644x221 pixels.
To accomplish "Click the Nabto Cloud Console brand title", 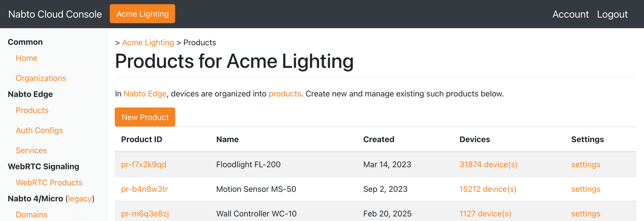I will pyautogui.click(x=55, y=14).
